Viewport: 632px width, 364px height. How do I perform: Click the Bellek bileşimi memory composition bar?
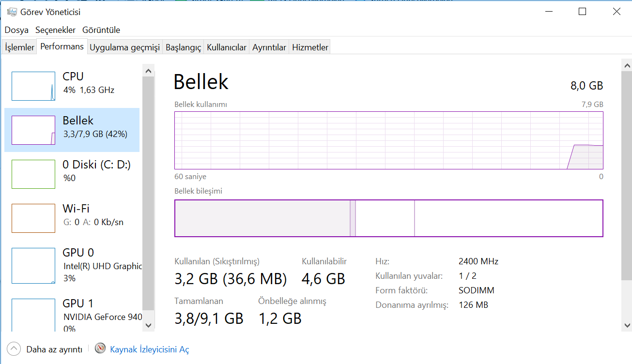pos(388,218)
